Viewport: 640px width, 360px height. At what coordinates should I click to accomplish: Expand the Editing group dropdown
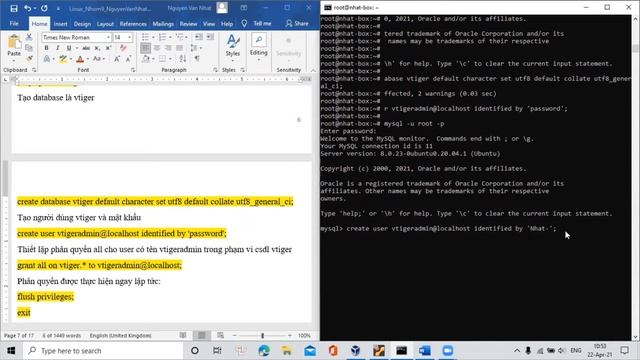[x=258, y=60]
